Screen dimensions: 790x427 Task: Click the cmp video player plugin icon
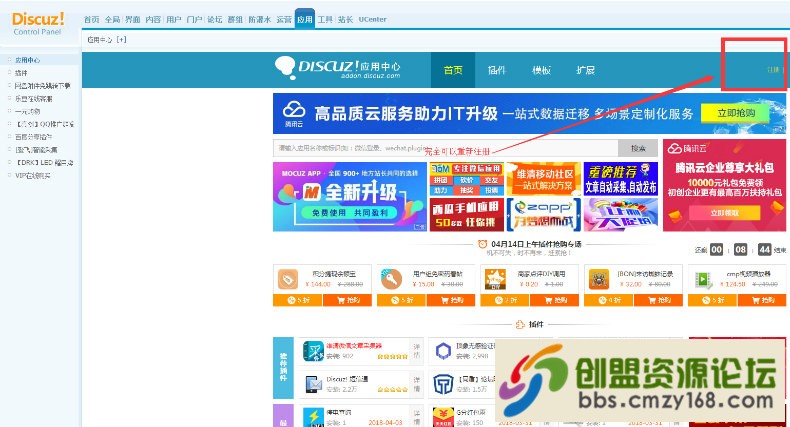click(703, 279)
